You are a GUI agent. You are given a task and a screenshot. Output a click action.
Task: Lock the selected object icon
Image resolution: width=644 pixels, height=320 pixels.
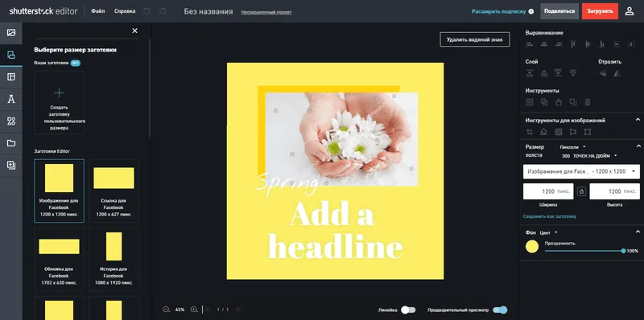[x=559, y=102]
